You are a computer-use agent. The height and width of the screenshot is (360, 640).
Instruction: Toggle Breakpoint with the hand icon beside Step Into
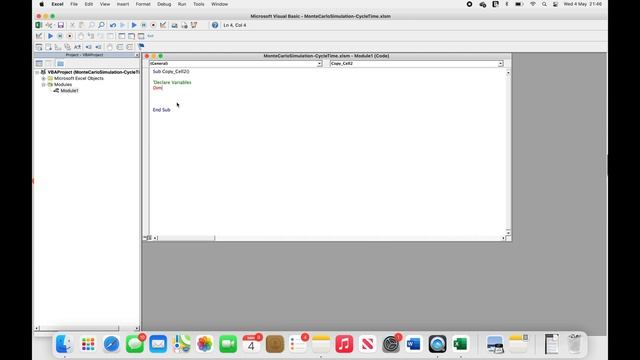click(x=81, y=36)
